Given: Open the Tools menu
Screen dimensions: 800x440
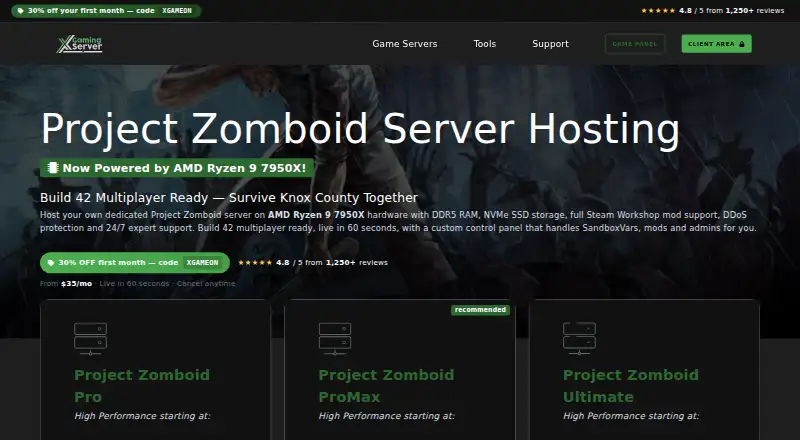Looking at the screenshot, I should [x=485, y=44].
